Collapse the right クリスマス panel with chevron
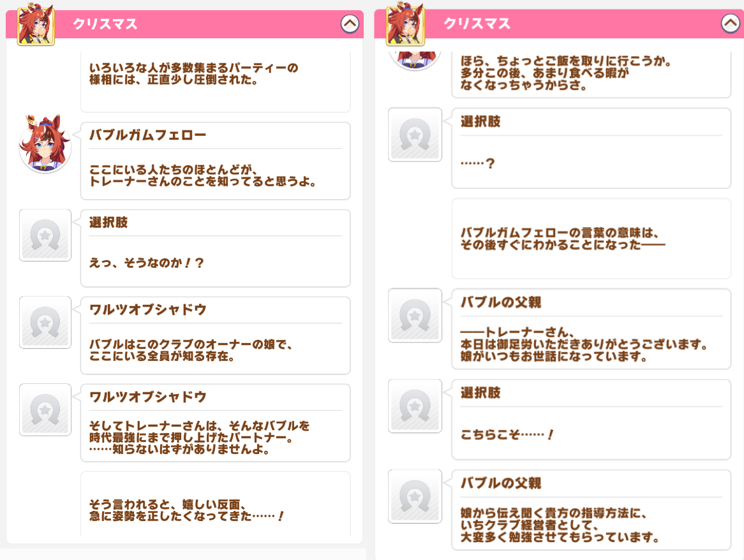744x560 pixels. point(730,23)
